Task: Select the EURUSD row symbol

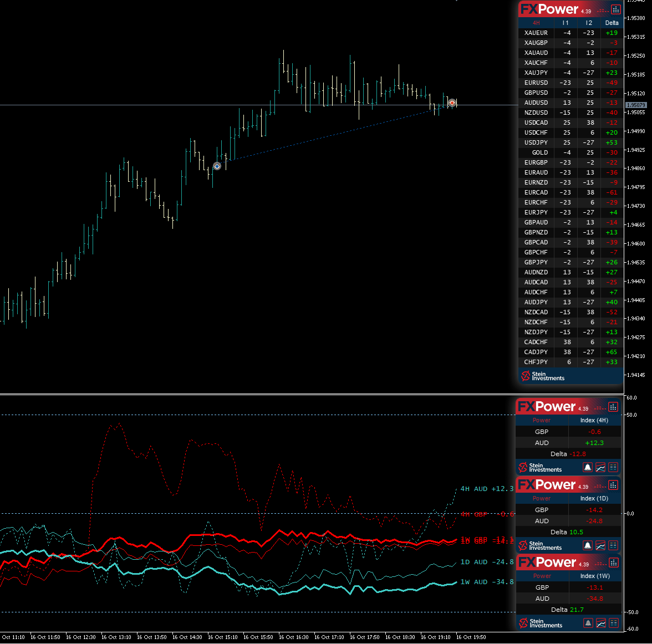Action: tap(536, 83)
